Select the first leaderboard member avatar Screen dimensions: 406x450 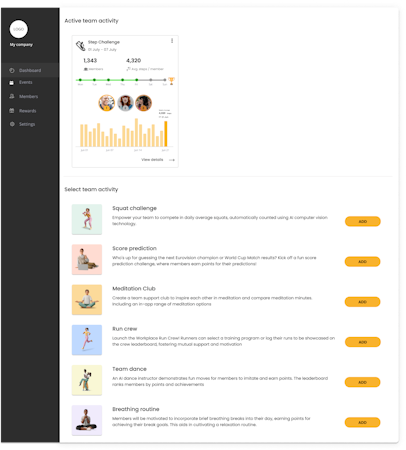(x=107, y=103)
